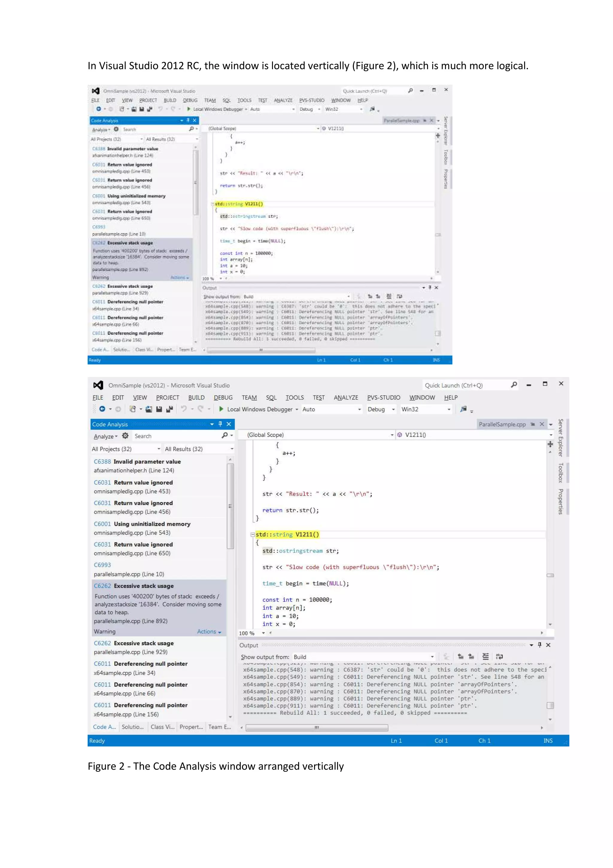Switch to Solutio... tab in larger screenshot
This screenshot has height=868, width=613.
[x=133, y=727]
